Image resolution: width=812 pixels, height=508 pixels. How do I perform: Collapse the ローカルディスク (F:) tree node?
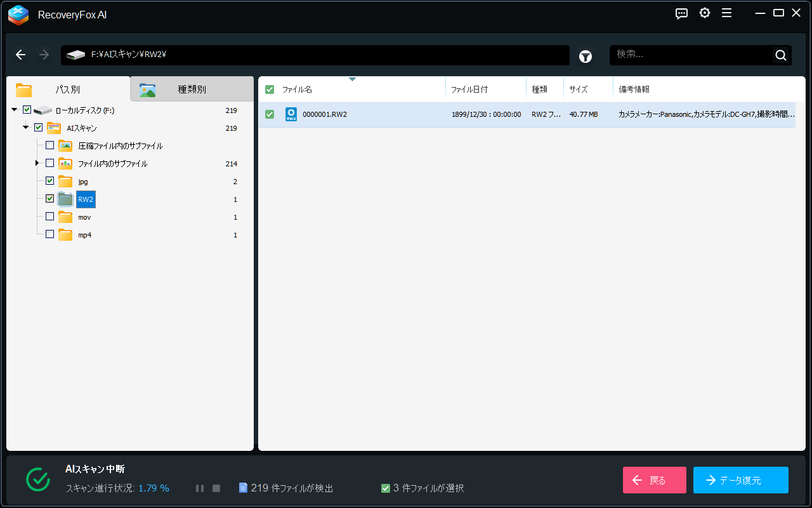coord(15,110)
